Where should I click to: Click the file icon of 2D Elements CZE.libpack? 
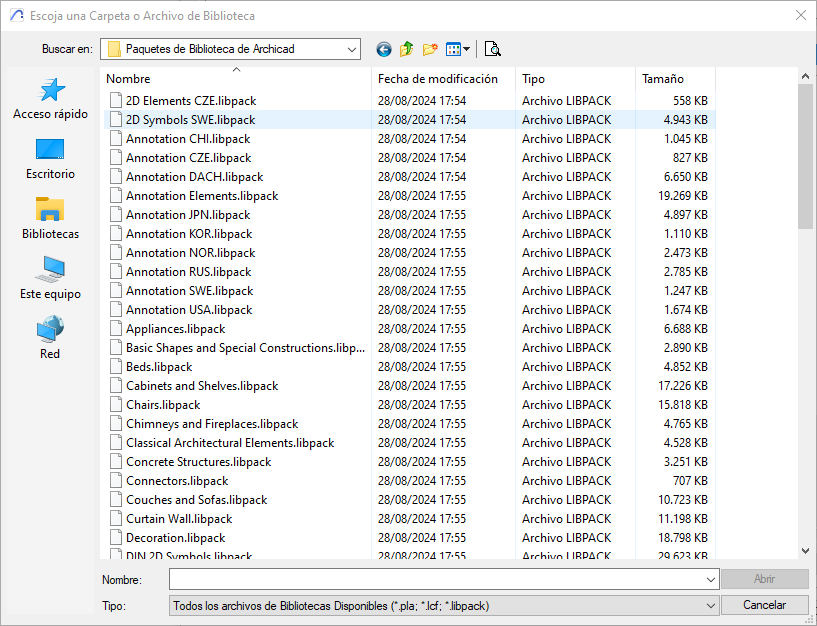tap(116, 100)
